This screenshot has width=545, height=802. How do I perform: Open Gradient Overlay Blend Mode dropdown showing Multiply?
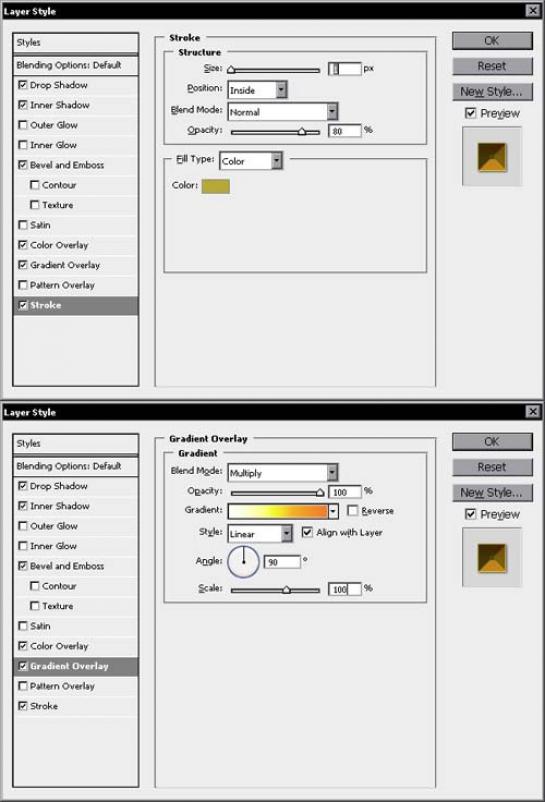283,473
